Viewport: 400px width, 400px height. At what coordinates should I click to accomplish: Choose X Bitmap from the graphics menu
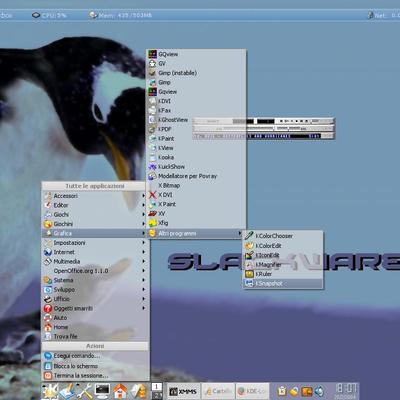tap(196, 185)
